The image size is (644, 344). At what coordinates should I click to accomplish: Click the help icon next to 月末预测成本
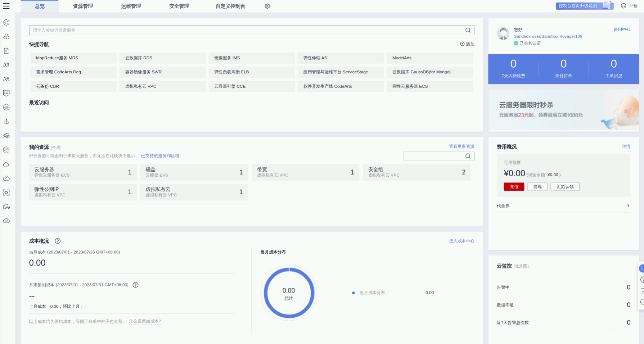click(x=135, y=285)
